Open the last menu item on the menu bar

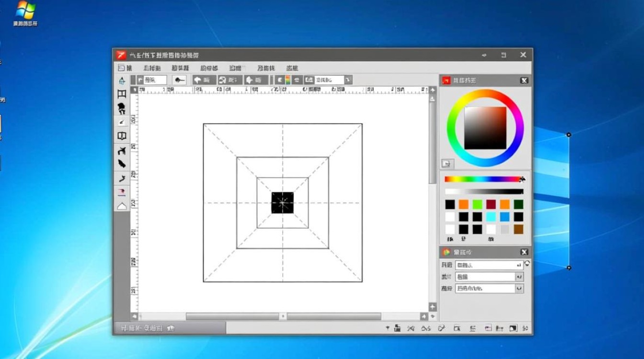[293, 67]
